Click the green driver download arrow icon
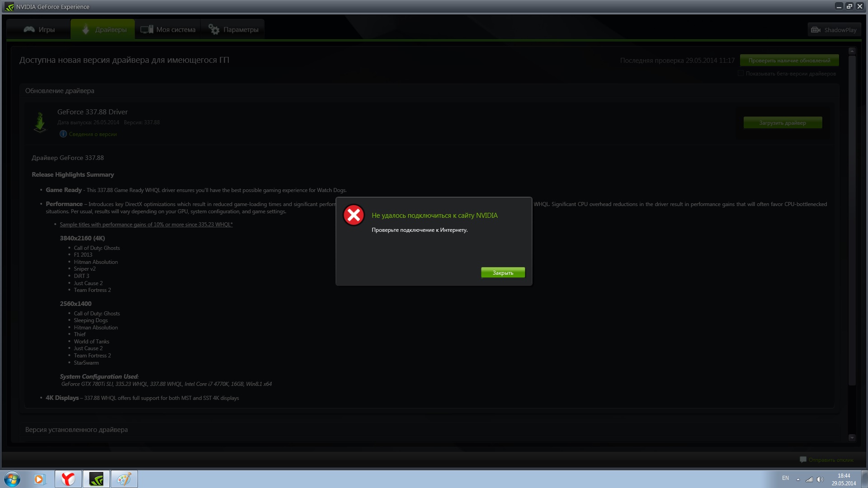The width and height of the screenshot is (868, 488). [40, 122]
